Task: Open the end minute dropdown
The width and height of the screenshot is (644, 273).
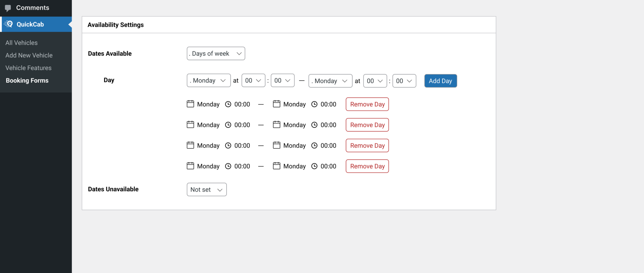Action: [x=404, y=81]
